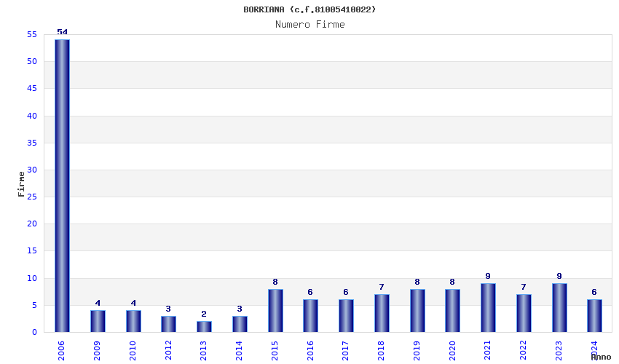
Task: Click the value label 9 above 2021 bar
Action: (x=488, y=277)
